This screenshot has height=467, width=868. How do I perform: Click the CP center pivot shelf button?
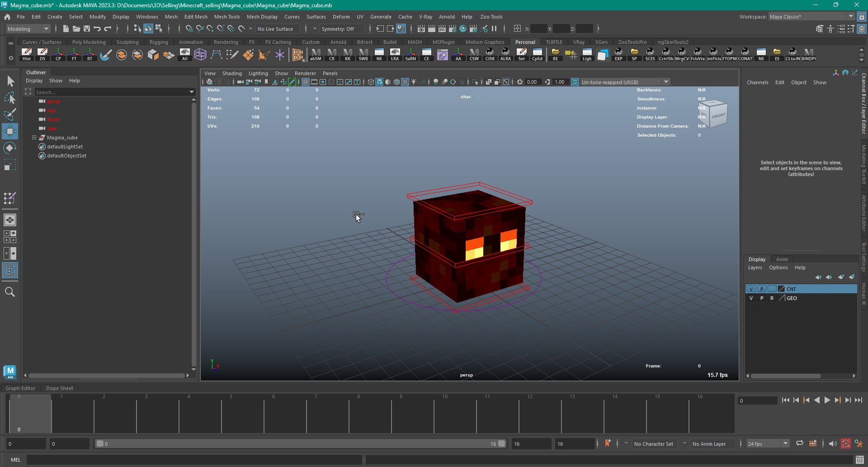coord(58,54)
